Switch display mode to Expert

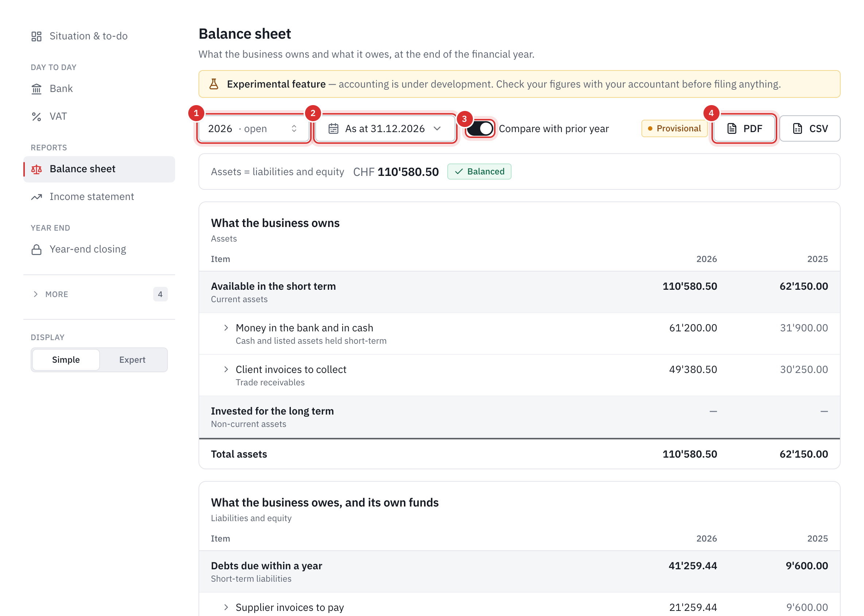pyautogui.click(x=132, y=359)
